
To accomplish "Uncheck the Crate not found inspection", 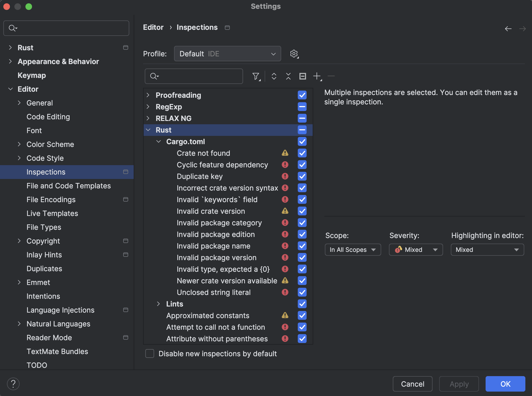I will coord(302,153).
